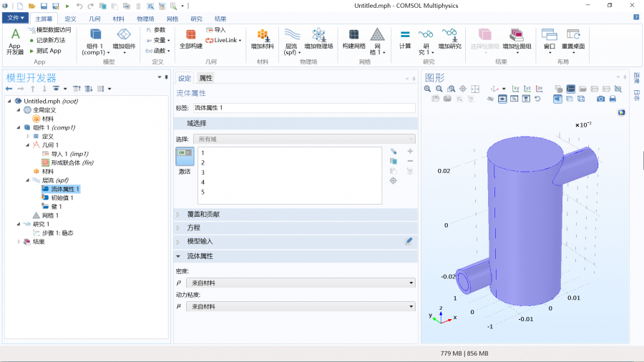Activate the zoom box tool

(451, 89)
